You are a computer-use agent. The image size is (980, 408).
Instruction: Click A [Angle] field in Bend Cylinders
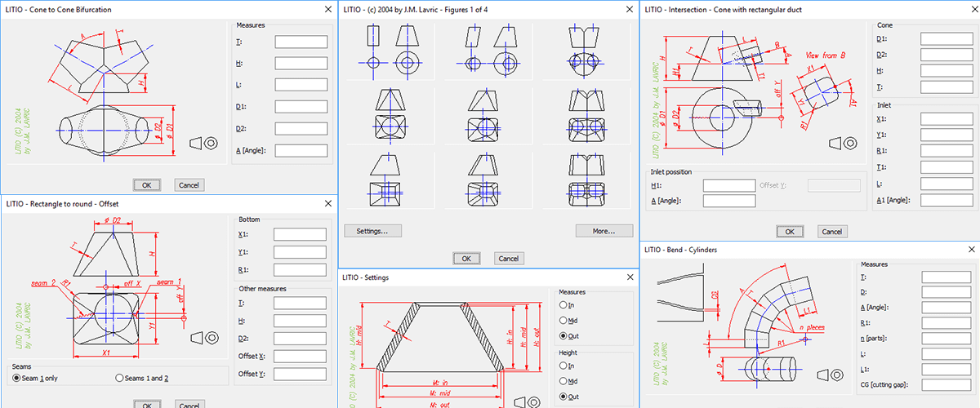coord(947,308)
